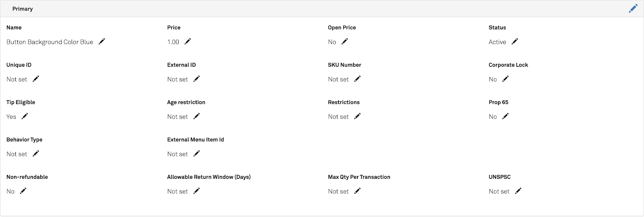The image size is (644, 217).
Task: Click the blue pencil icon for Primary section
Action: pyautogui.click(x=633, y=8)
